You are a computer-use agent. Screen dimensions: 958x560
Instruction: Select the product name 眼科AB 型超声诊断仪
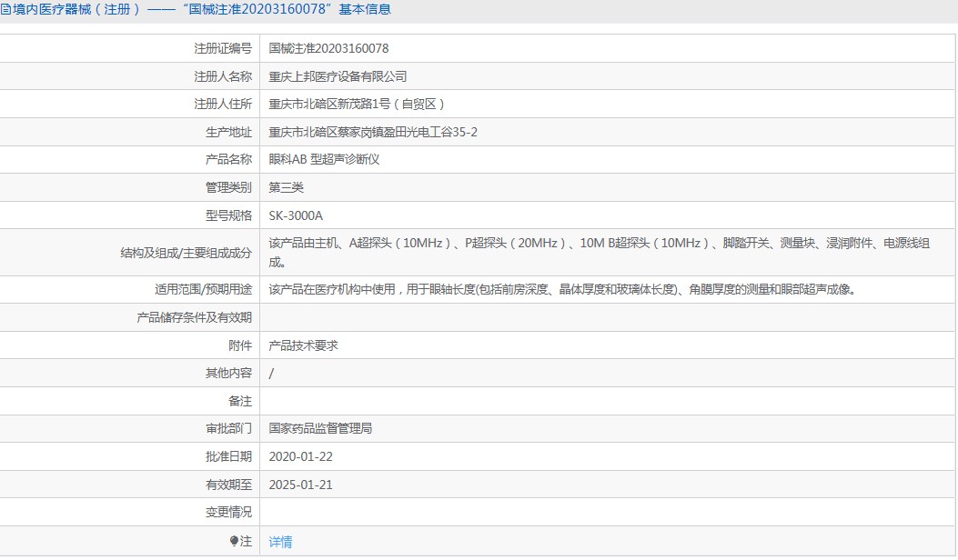(x=325, y=160)
